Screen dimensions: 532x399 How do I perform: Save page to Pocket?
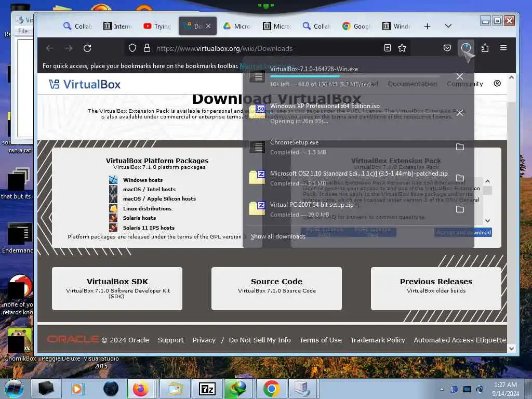pos(447,48)
